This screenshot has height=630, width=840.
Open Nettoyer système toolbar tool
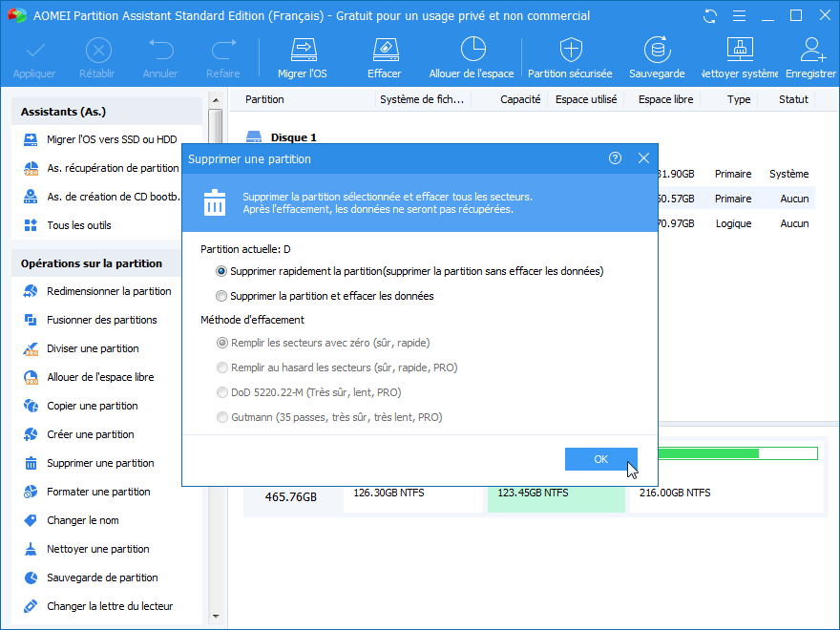point(740,58)
